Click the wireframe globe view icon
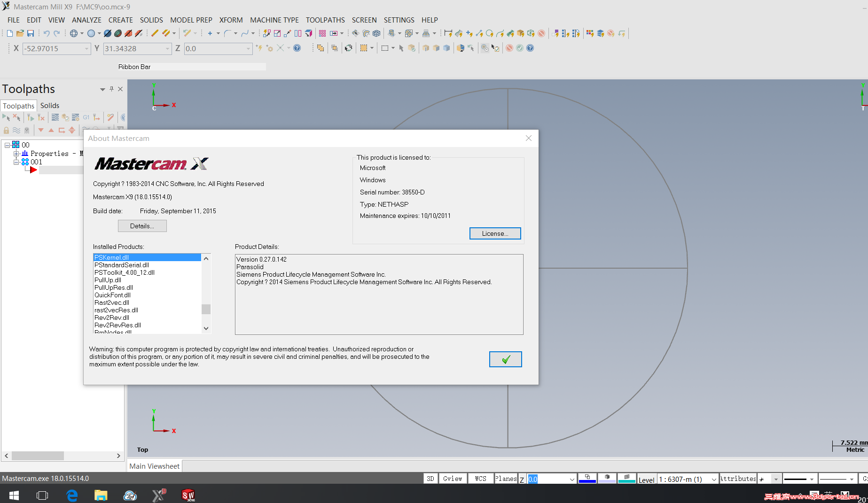 click(x=74, y=33)
